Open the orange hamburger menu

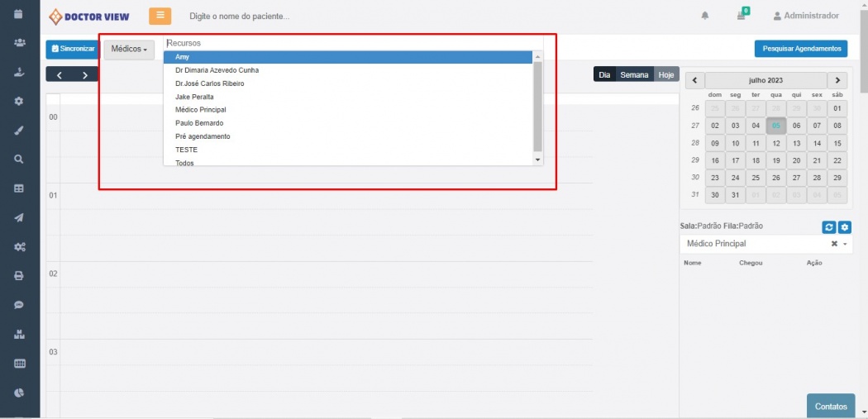(x=160, y=16)
